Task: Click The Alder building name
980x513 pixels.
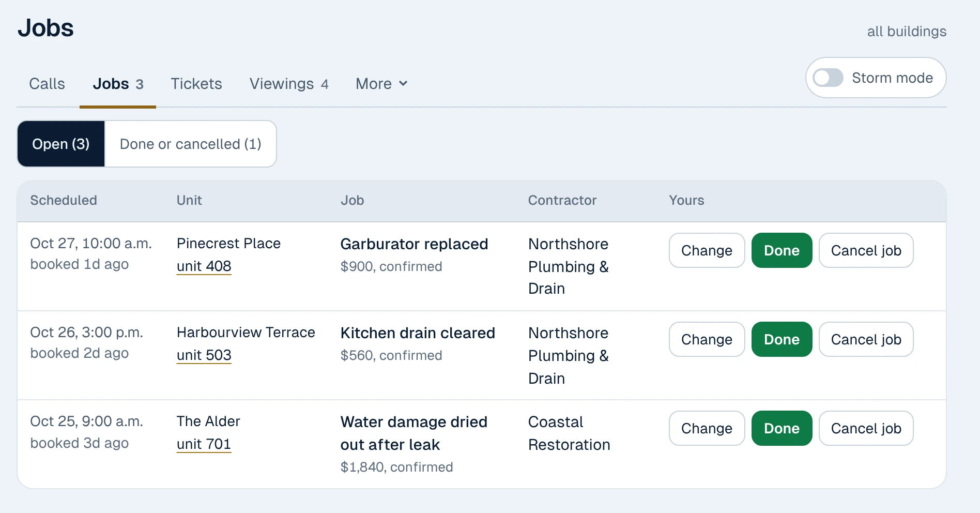Action: [208, 421]
